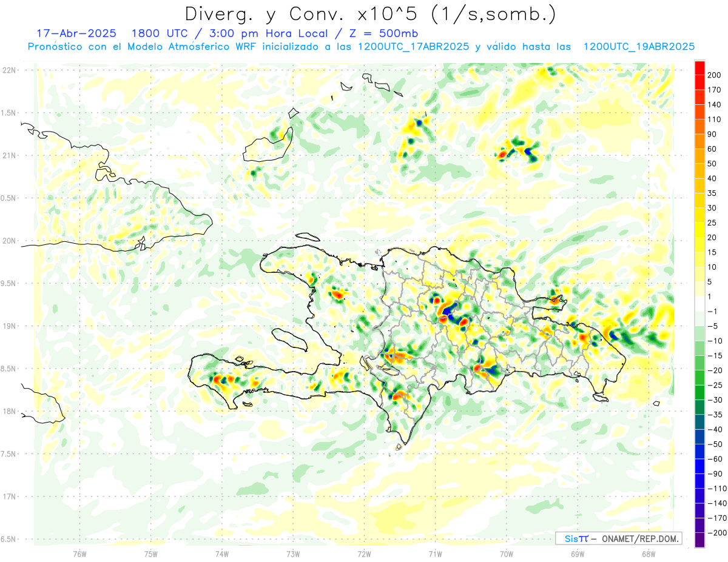Screen dimensions: 728x562
Task: Click the '18N' latitude label
Action: coord(9,411)
